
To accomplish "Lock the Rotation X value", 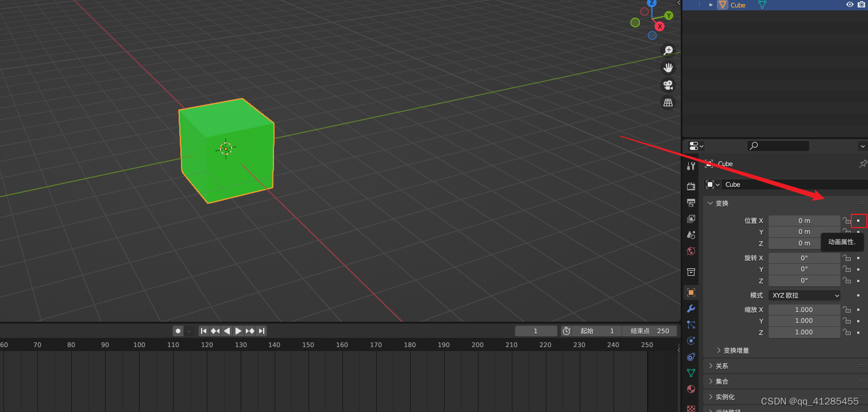I will point(847,258).
